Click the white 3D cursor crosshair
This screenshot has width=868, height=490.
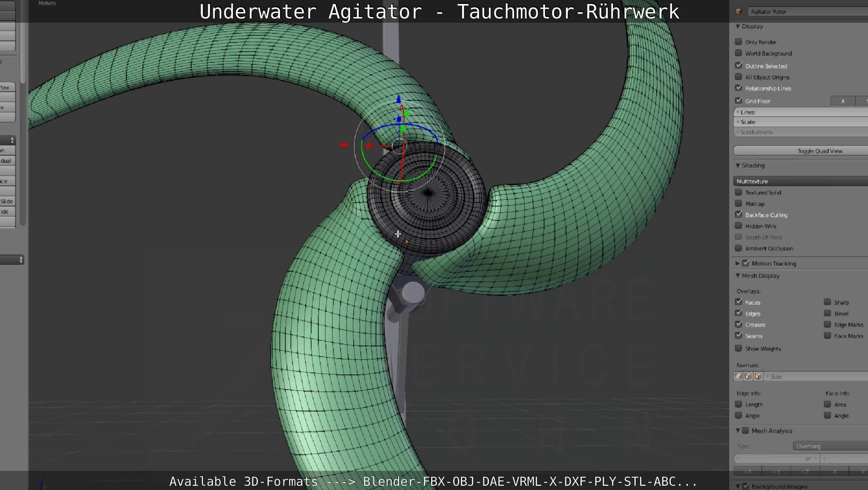click(x=398, y=234)
